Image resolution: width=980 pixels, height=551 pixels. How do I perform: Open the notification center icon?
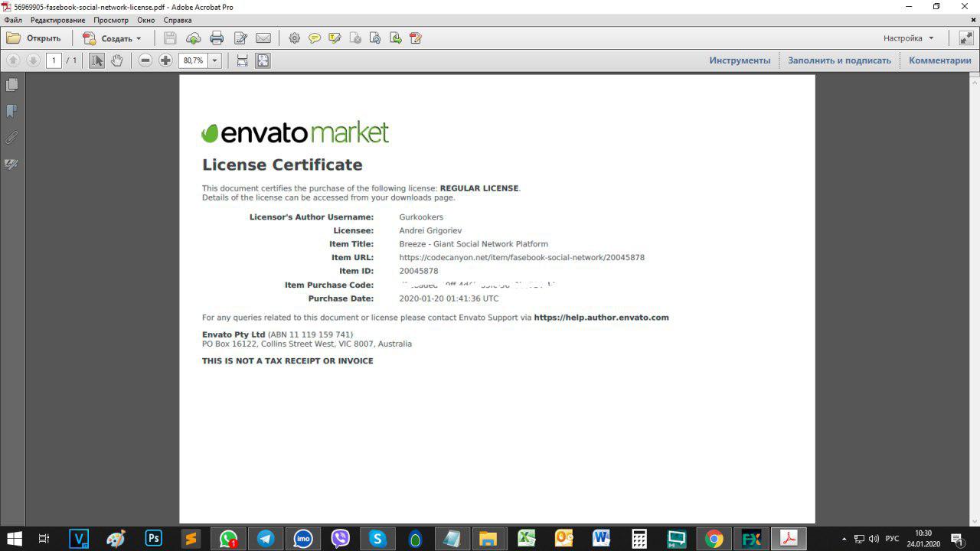coord(956,539)
